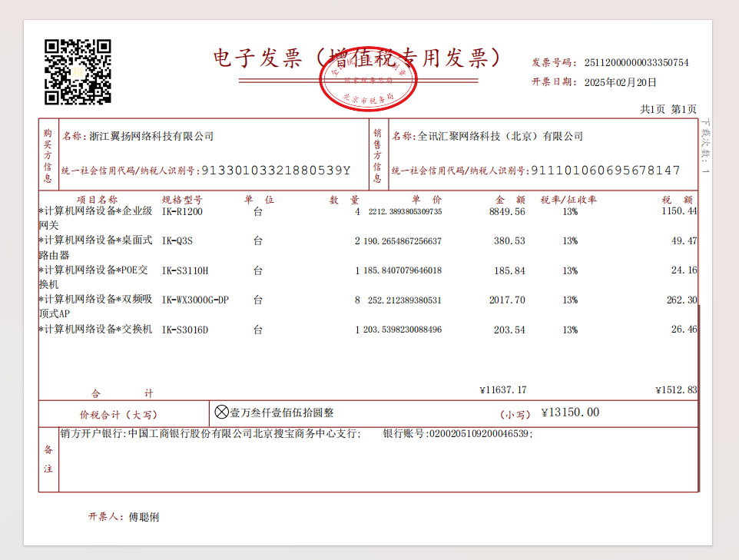Select the grand total ¥13150.00
The image size is (739, 560).
(x=570, y=413)
